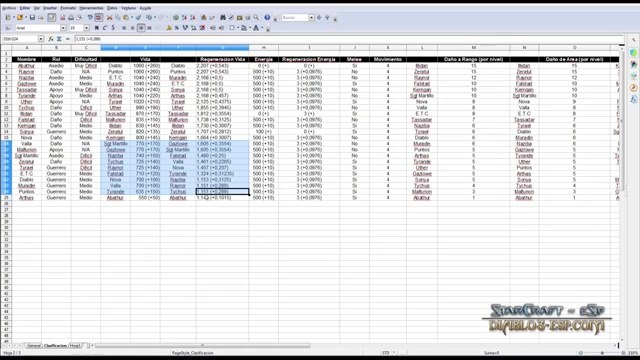Open the Navigator compass icon

[231, 18]
